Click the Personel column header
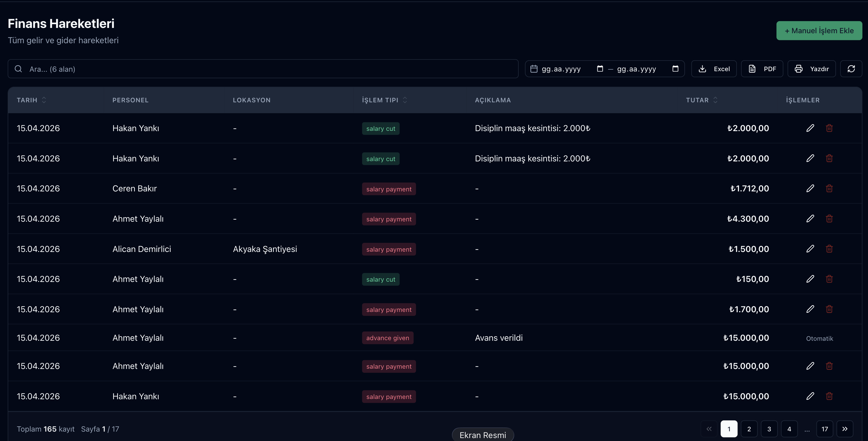Screen dimensions: 868x441 130,100
